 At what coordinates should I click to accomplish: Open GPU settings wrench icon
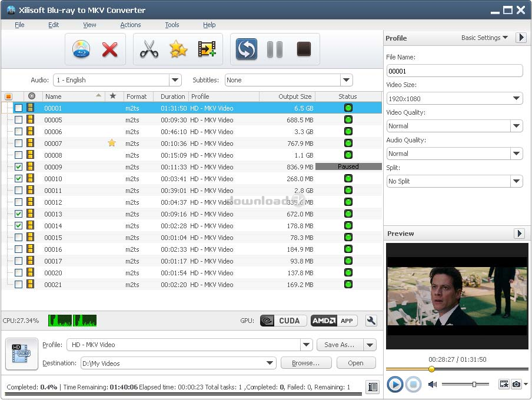371,321
